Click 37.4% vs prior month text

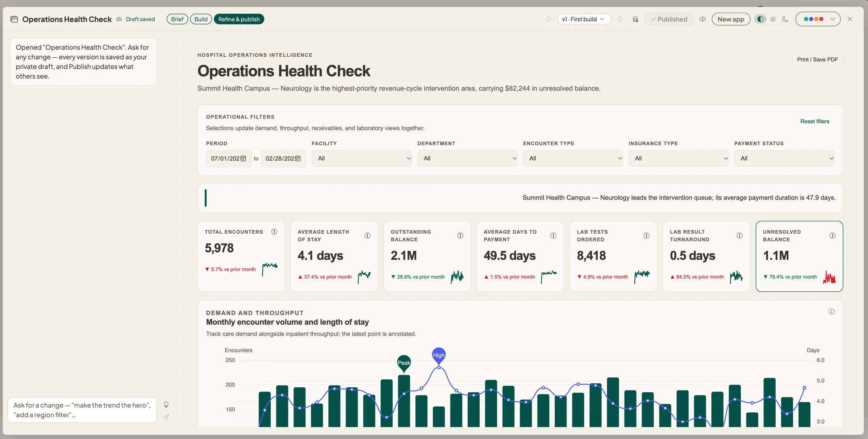(x=327, y=277)
